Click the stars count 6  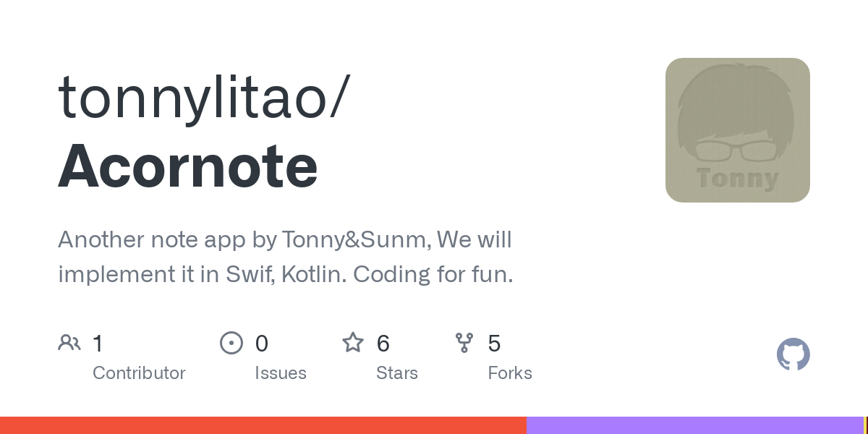[x=383, y=344]
